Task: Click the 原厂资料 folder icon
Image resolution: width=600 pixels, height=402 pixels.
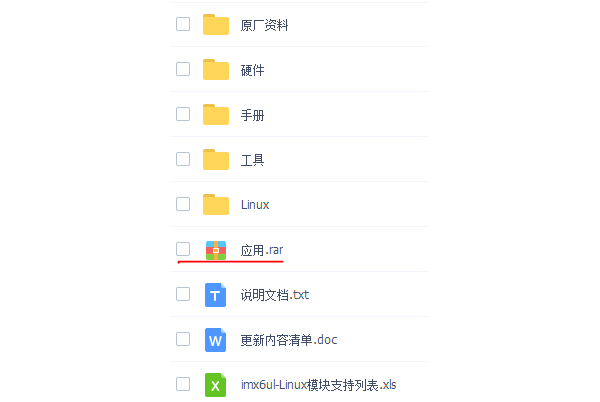Action: [x=216, y=25]
